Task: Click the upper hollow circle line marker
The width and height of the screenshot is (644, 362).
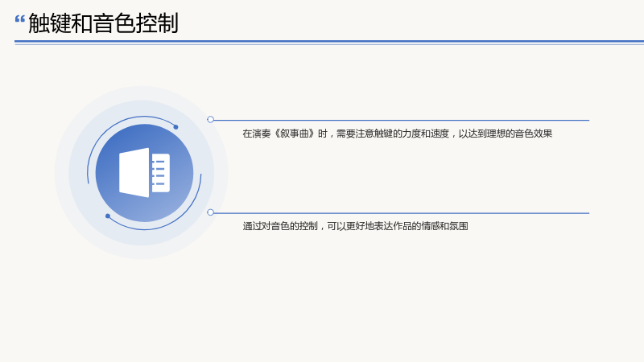Action: tap(210, 119)
